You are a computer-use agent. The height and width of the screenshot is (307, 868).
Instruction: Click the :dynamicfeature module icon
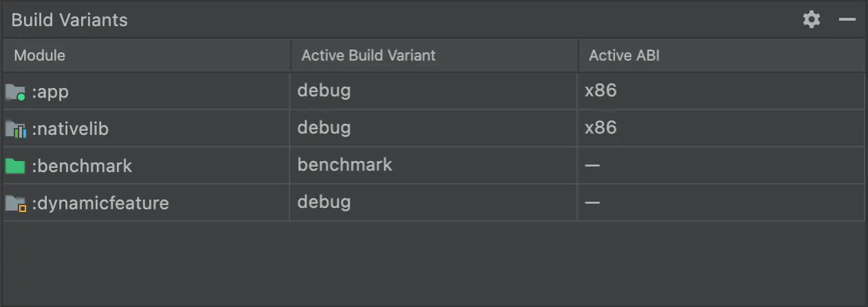point(15,203)
